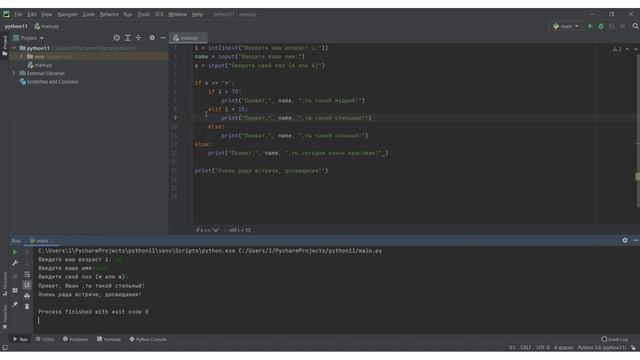Select main.py in the project tree
The image size is (640, 360).
(x=40, y=65)
